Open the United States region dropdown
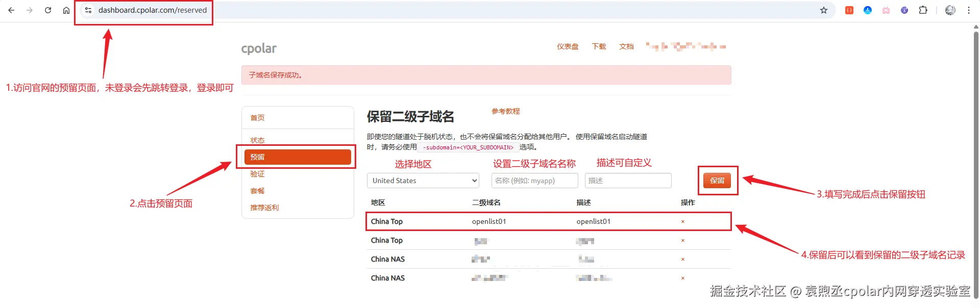Viewport: 980px width, 308px height. click(423, 181)
